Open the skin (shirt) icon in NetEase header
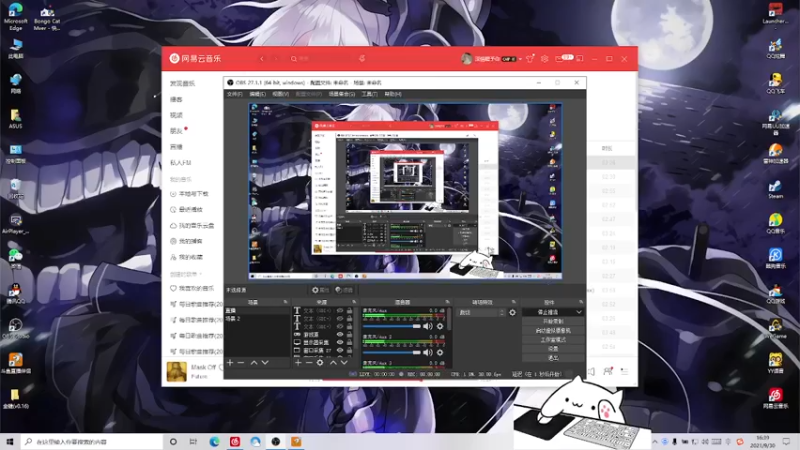Viewport: 800px width, 450px height. click(530, 59)
